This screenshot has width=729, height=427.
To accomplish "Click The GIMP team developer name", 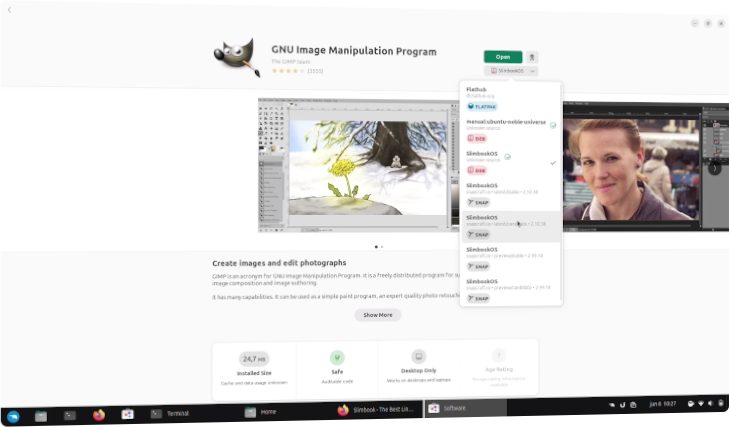I will [291, 61].
